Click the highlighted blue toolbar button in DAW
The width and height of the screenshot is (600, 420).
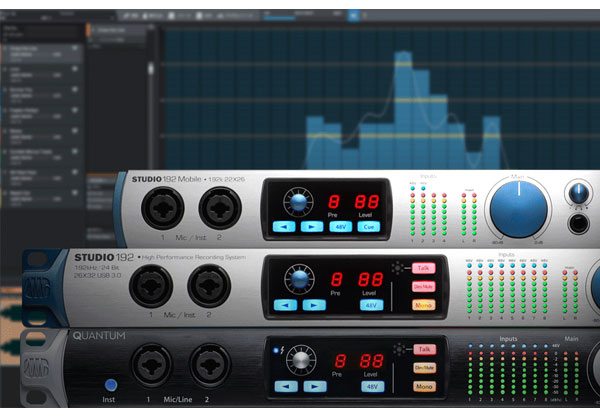pyautogui.click(x=354, y=16)
